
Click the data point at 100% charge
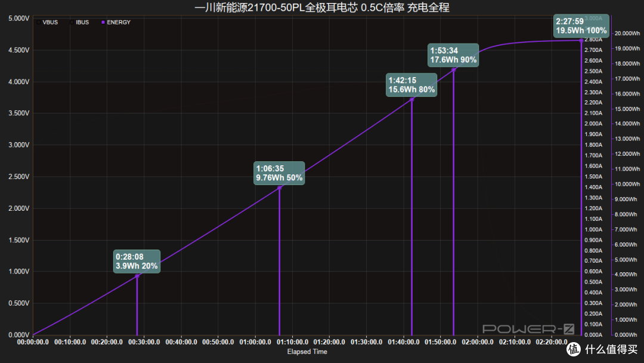click(581, 40)
